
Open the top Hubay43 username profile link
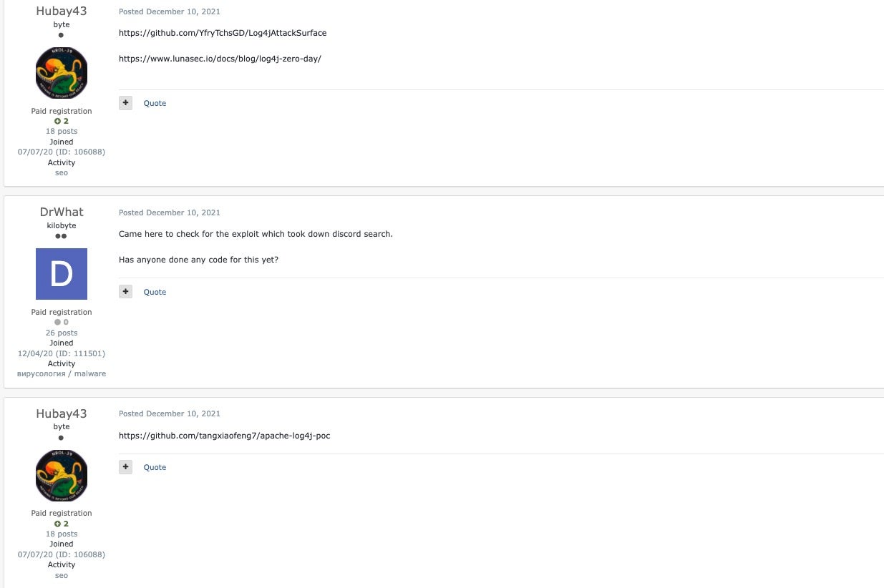click(x=62, y=11)
